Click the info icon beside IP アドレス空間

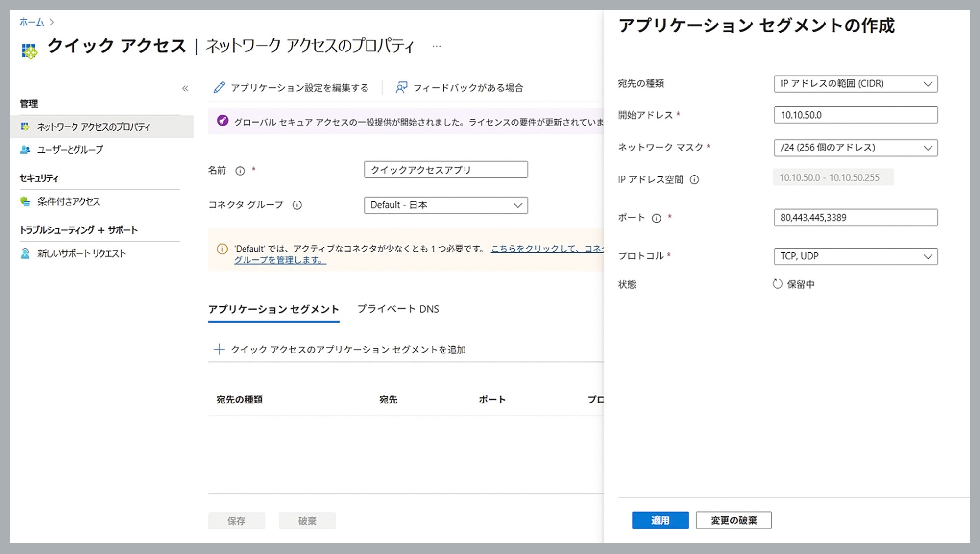(695, 180)
